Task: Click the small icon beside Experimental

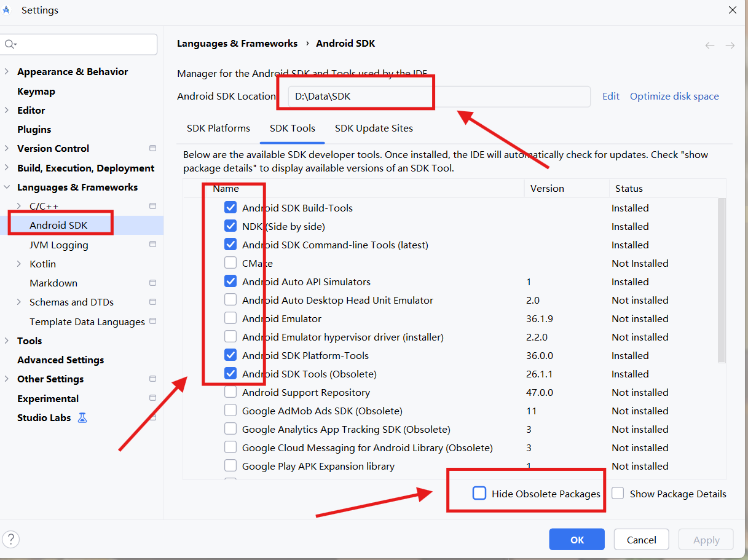Action: [x=152, y=398]
